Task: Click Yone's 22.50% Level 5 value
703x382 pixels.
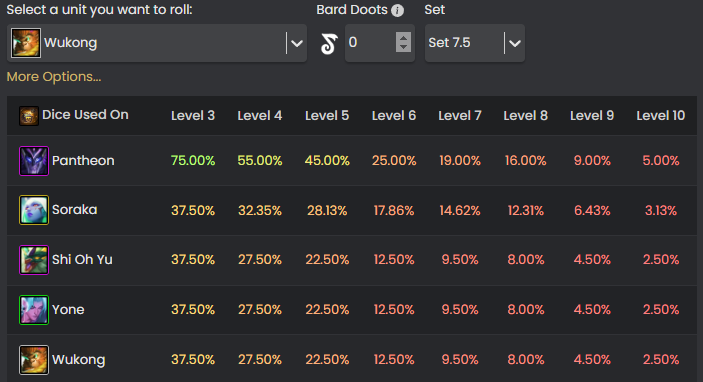Action: [x=327, y=309]
